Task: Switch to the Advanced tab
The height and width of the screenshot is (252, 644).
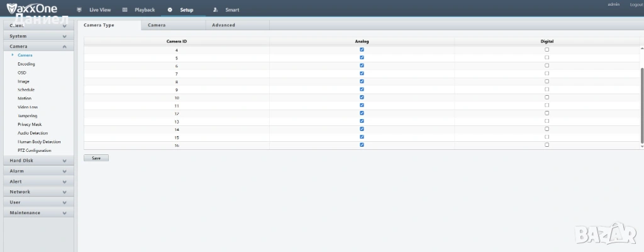Action: 223,25
